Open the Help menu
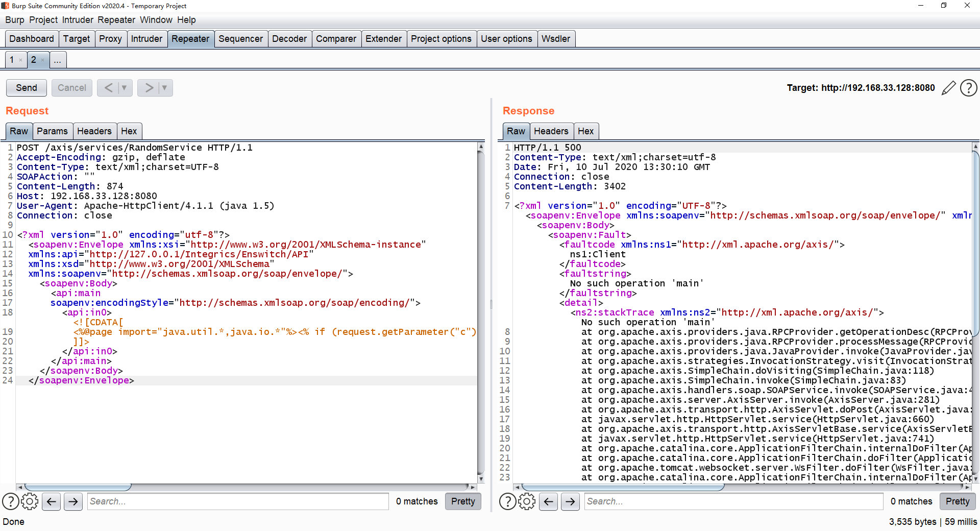Viewport: 980px width, 531px height. point(186,20)
